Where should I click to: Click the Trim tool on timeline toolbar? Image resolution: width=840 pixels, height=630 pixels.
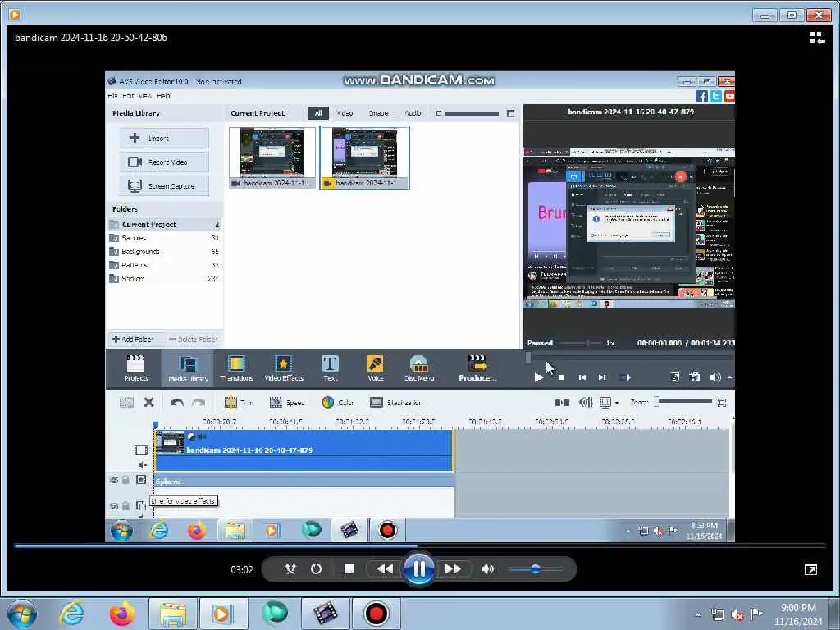tap(239, 402)
